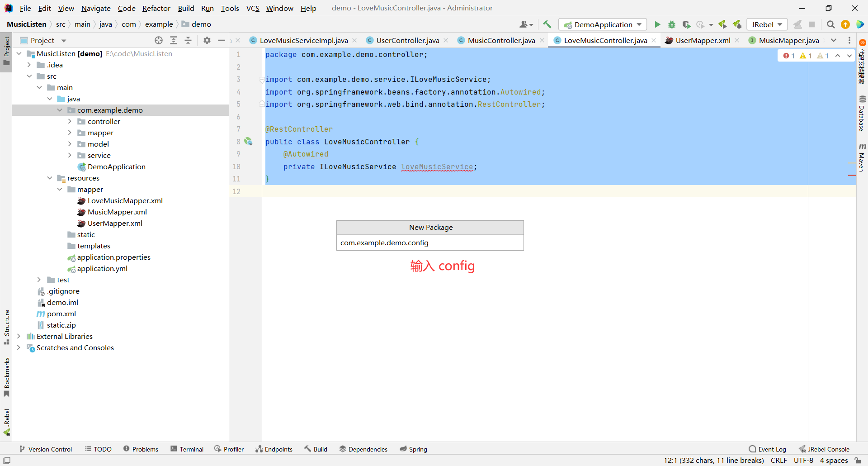Click the gutter bean icon on line 8
Viewport: 868px width, 466px height.
(248, 142)
